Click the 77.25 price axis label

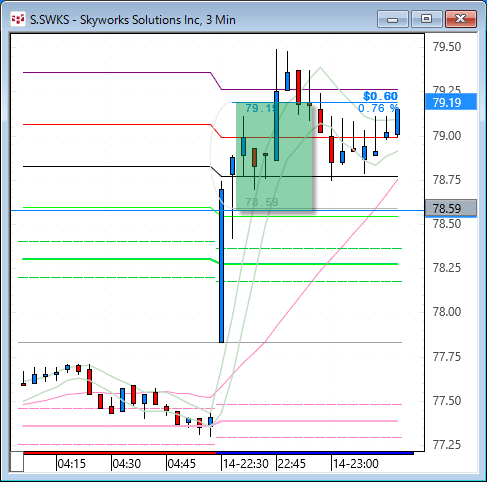point(447,445)
